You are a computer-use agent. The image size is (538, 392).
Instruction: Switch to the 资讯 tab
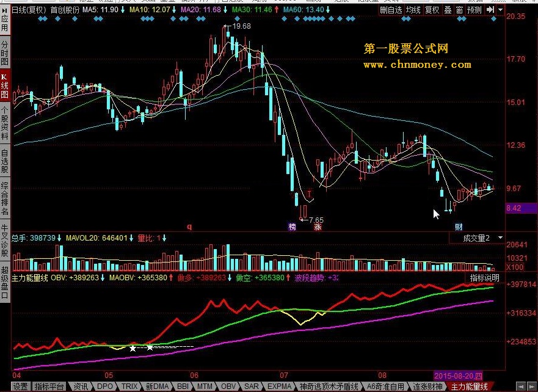[x=81, y=387]
